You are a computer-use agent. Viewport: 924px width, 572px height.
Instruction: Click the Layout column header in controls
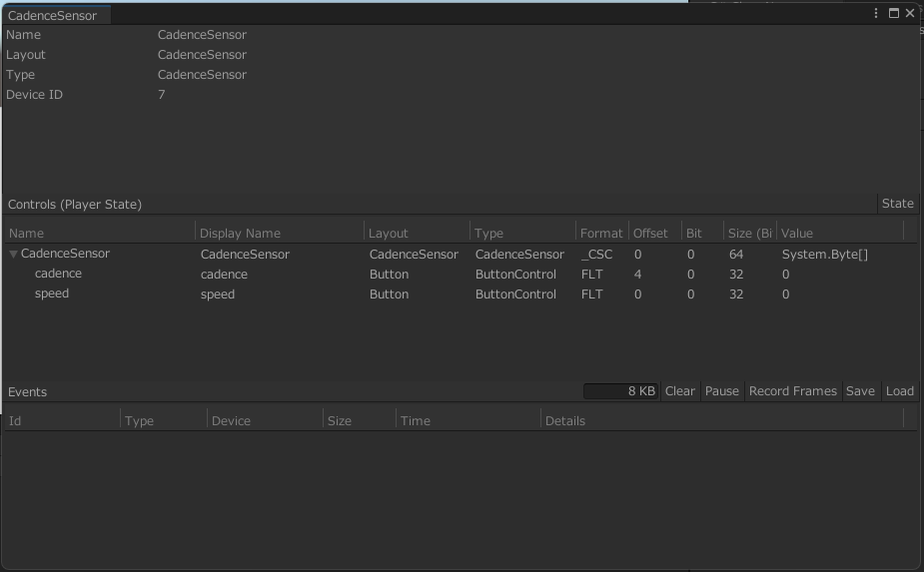tap(418, 234)
